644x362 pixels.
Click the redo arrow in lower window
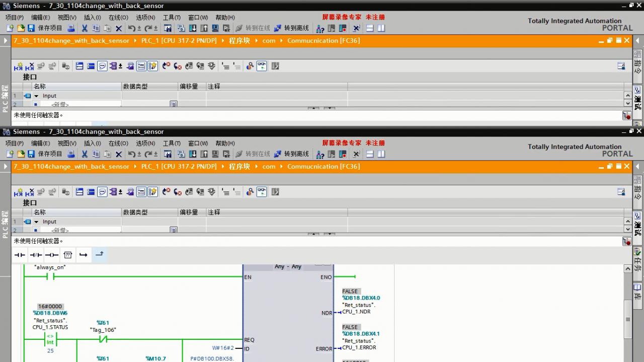pos(148,154)
